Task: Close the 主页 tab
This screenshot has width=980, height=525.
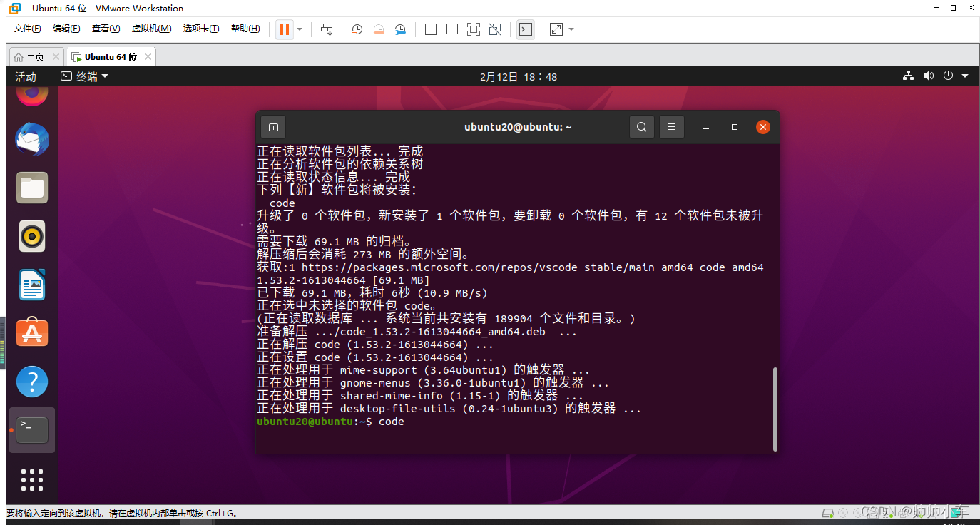Action: (56, 57)
